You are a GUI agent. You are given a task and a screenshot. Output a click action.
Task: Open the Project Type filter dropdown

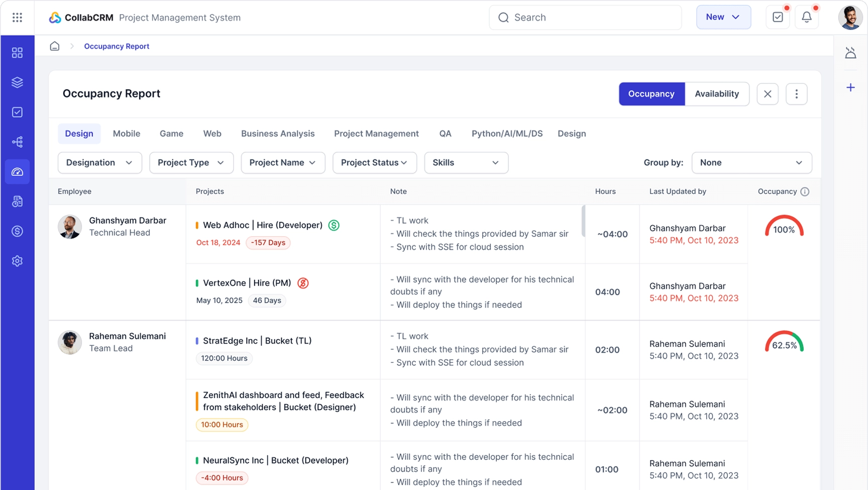pyautogui.click(x=191, y=163)
